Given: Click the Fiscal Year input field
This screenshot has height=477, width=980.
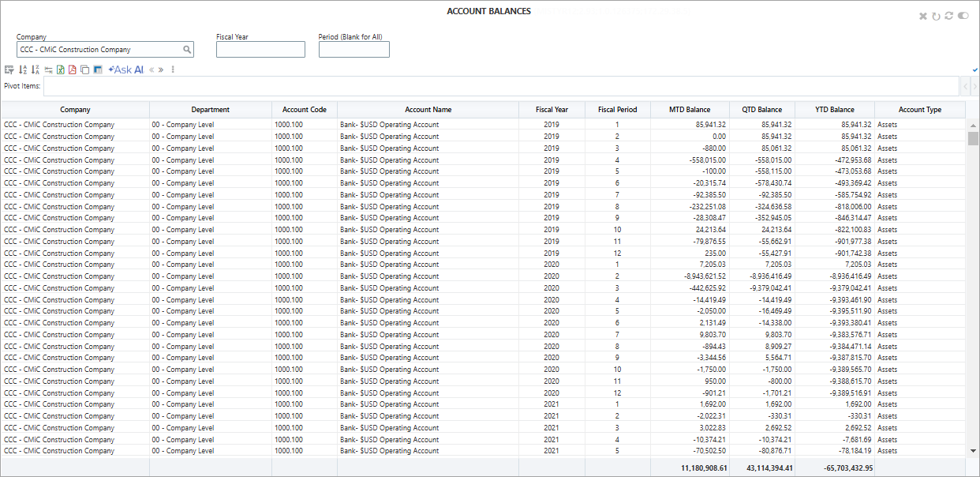Looking at the screenshot, I should pos(260,50).
